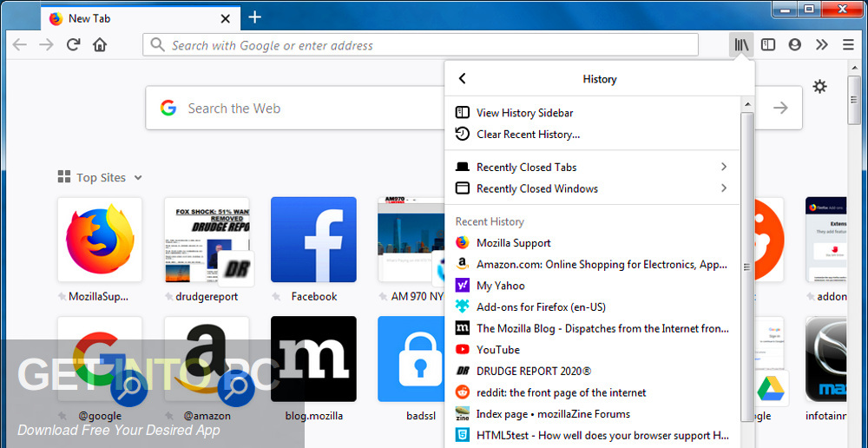868x448 pixels.
Task: Click YouTube favicon in history list
Action: click(x=463, y=349)
